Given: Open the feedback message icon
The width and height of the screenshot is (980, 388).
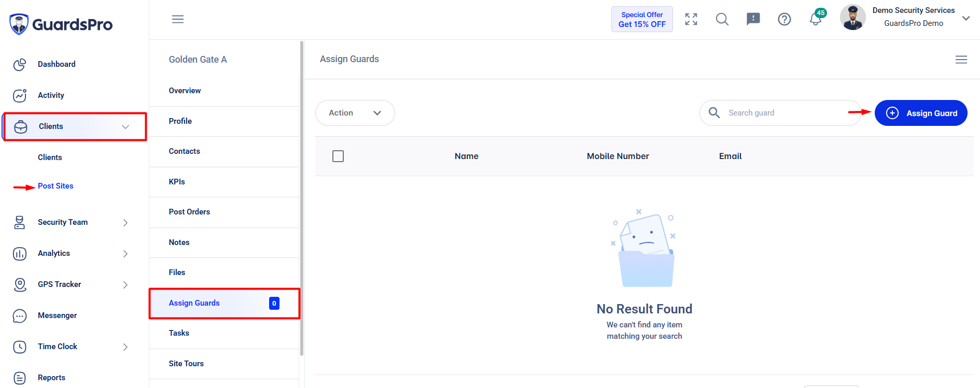Looking at the screenshot, I should [753, 19].
